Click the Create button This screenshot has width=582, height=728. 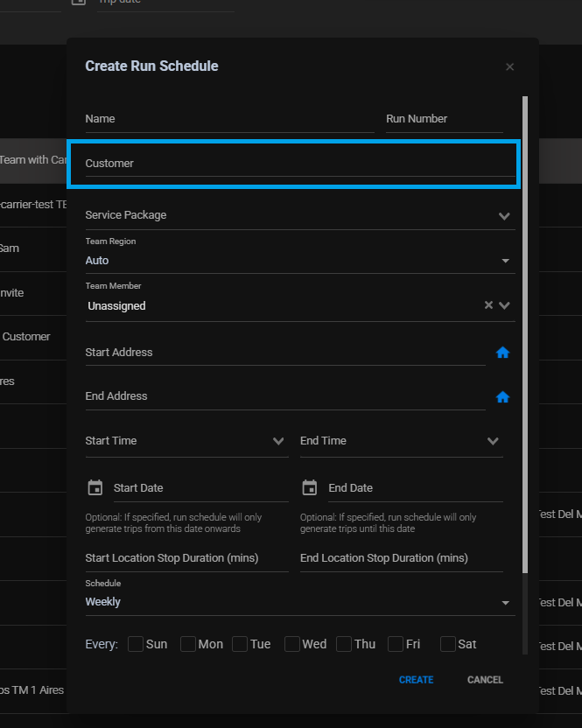pos(416,680)
